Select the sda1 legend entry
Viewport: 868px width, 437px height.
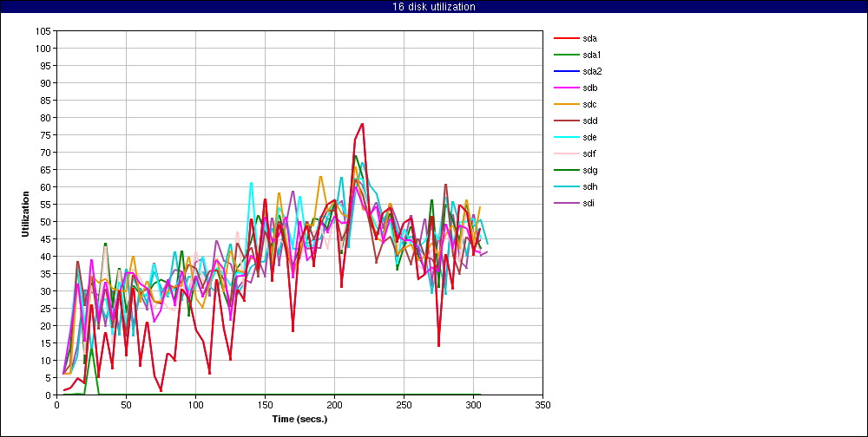tap(592, 55)
